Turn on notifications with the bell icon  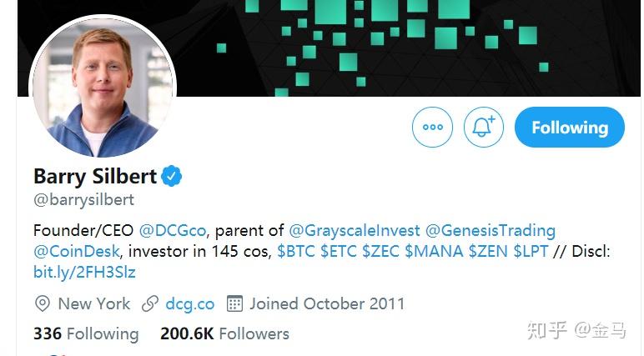point(483,128)
